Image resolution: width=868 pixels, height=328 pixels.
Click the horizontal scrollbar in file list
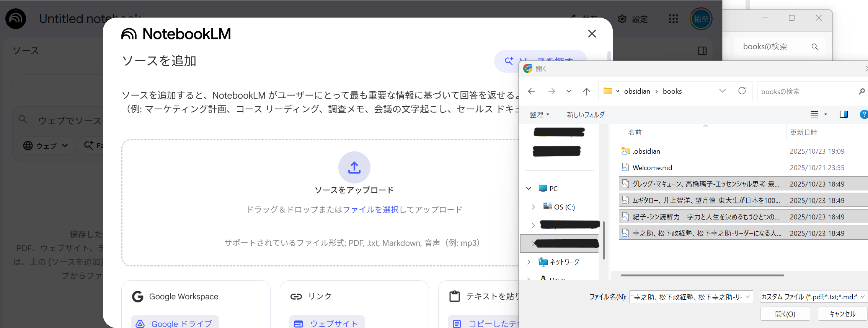click(702, 275)
